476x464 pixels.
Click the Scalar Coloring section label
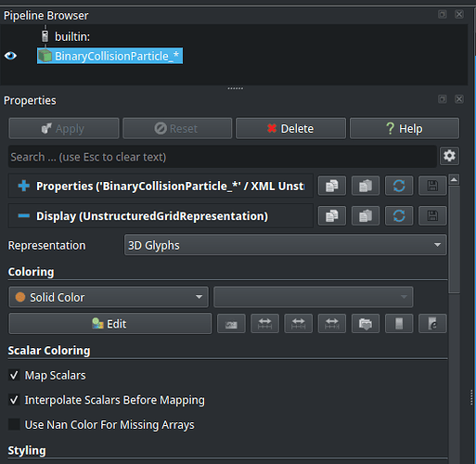[49, 351]
